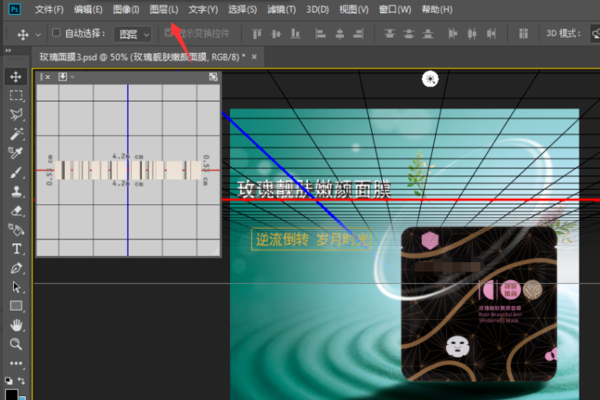This screenshot has width=600, height=400.
Task: Select the Zoom tool
Action: pos(16,344)
